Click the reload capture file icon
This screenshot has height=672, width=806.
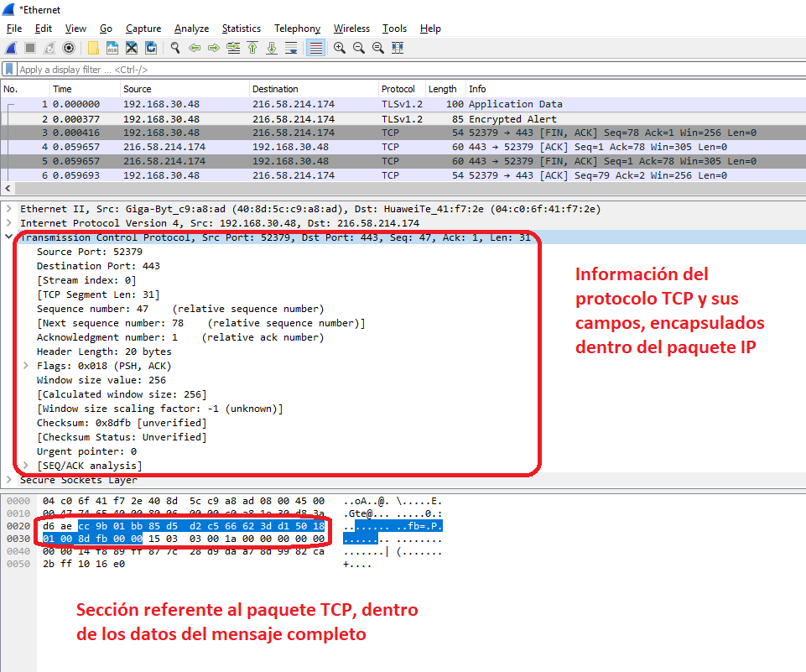[151, 48]
